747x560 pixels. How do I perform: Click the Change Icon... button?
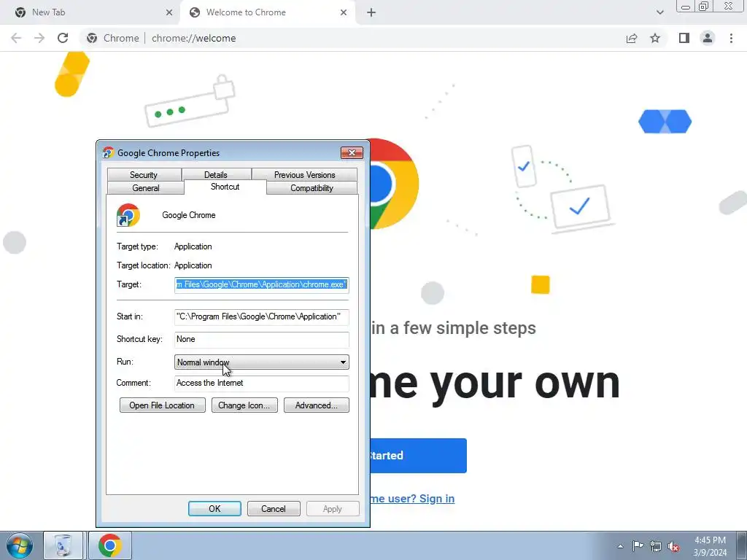coord(244,405)
